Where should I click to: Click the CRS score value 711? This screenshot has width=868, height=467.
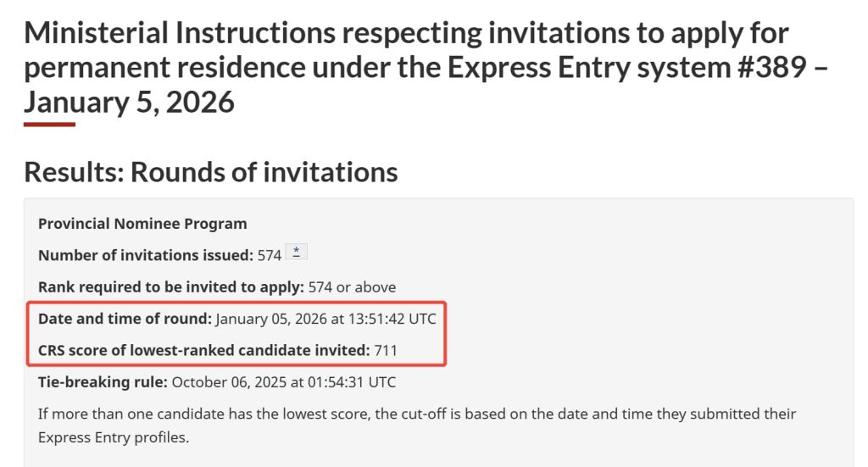coord(386,349)
